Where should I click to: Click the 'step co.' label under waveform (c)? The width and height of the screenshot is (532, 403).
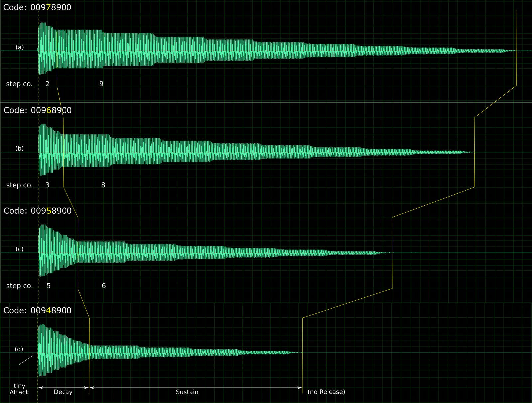click(20, 286)
